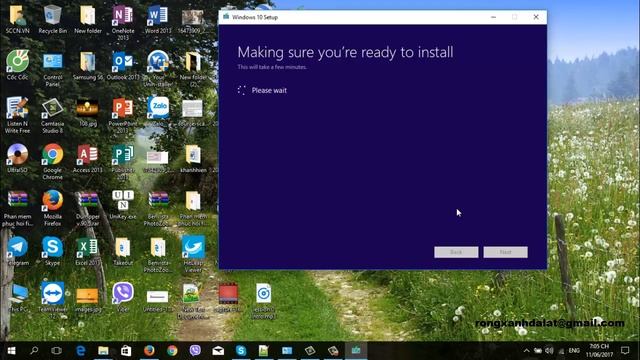Select the Access 2013 desktop shortcut
Image resolution: width=640 pixels, height=360 pixels.
pos(88,158)
